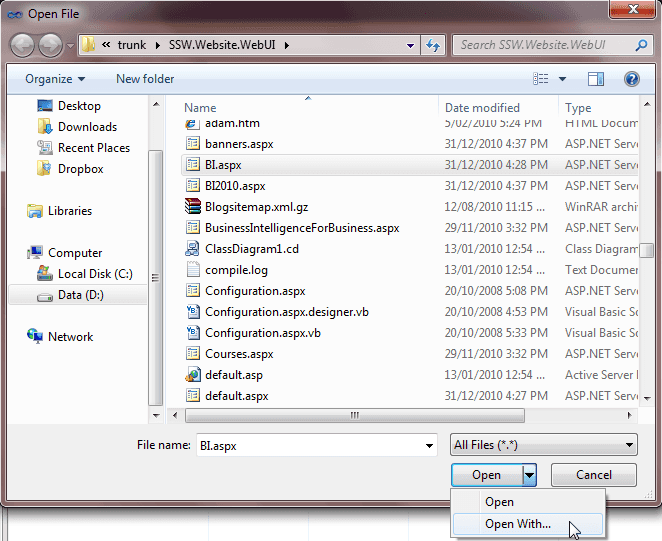Click the Blogsitemap.xml.gz WinRAR archive icon

193,207
